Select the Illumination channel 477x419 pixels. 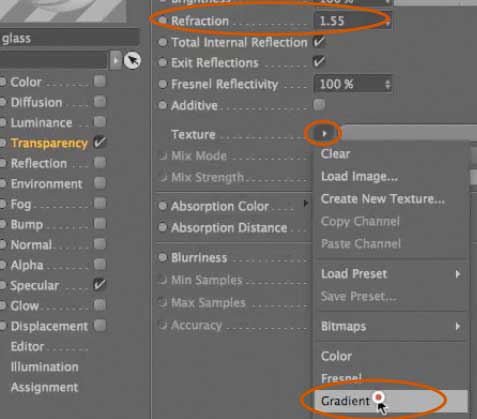[45, 367]
